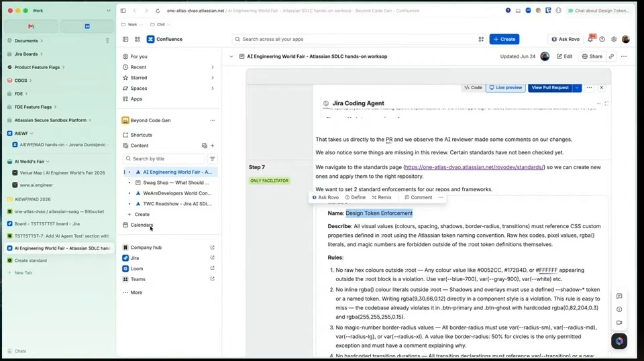Open inline comments side icon
The height and width of the screenshot is (361, 644).
coord(619,296)
